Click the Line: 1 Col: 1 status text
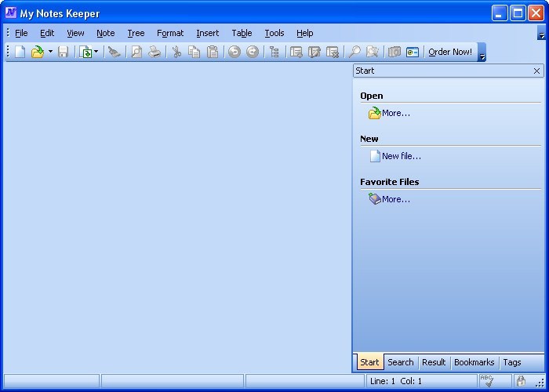The width and height of the screenshot is (549, 392). pyautogui.click(x=396, y=381)
